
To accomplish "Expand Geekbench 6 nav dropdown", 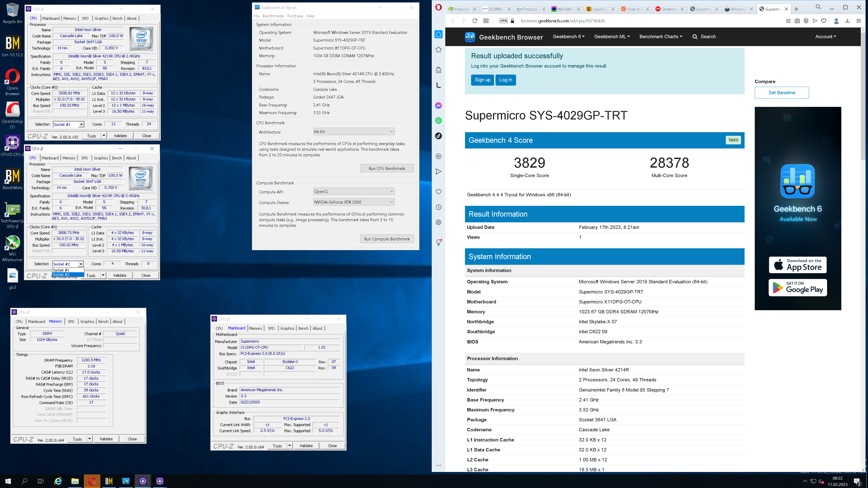I will pyautogui.click(x=568, y=37).
